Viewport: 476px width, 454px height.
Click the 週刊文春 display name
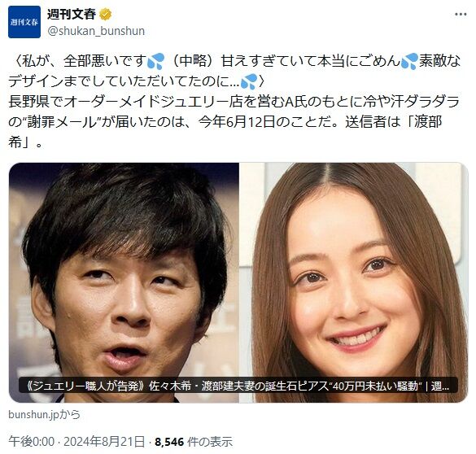72,15
